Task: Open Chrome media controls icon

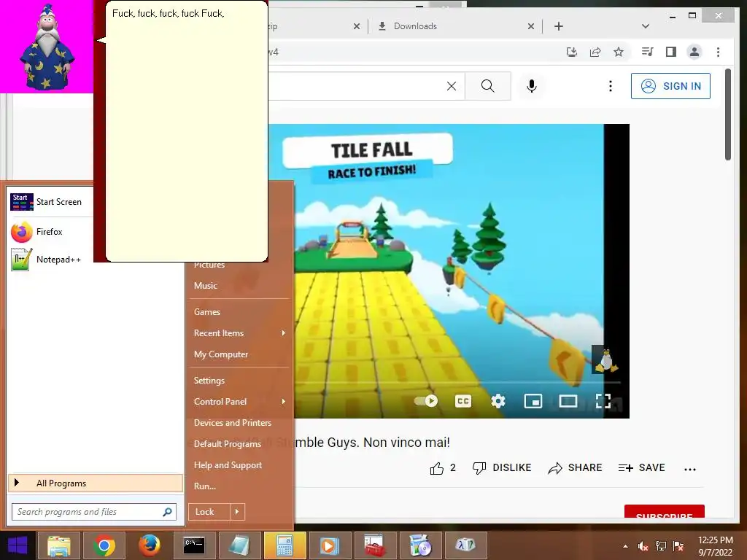Action: [x=648, y=52]
